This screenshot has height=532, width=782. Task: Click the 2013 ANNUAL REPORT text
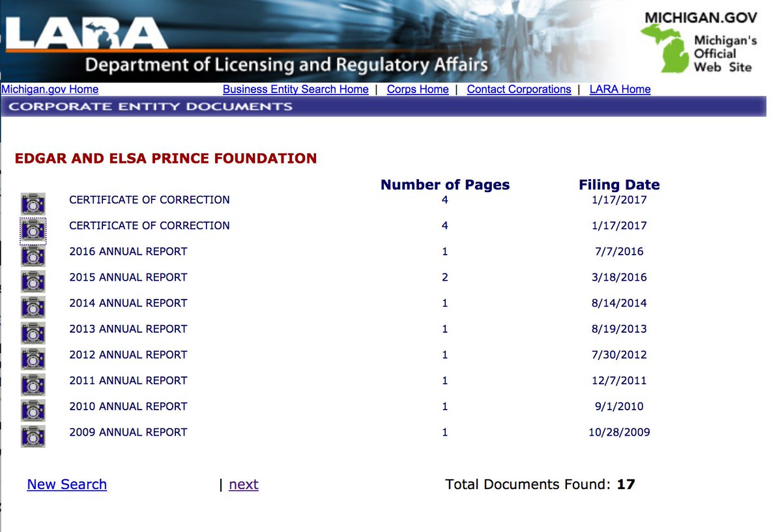[128, 329]
